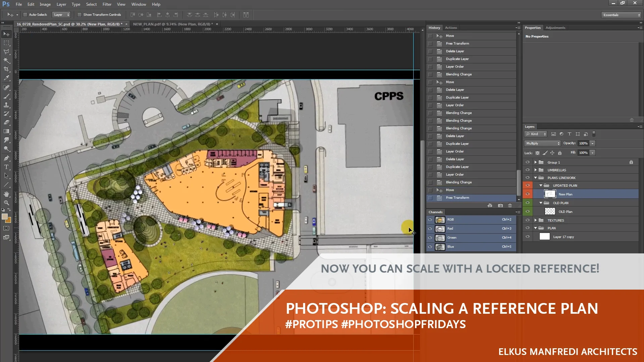Open the Filter menu
Viewport: 644px width, 362px height.
(107, 4)
